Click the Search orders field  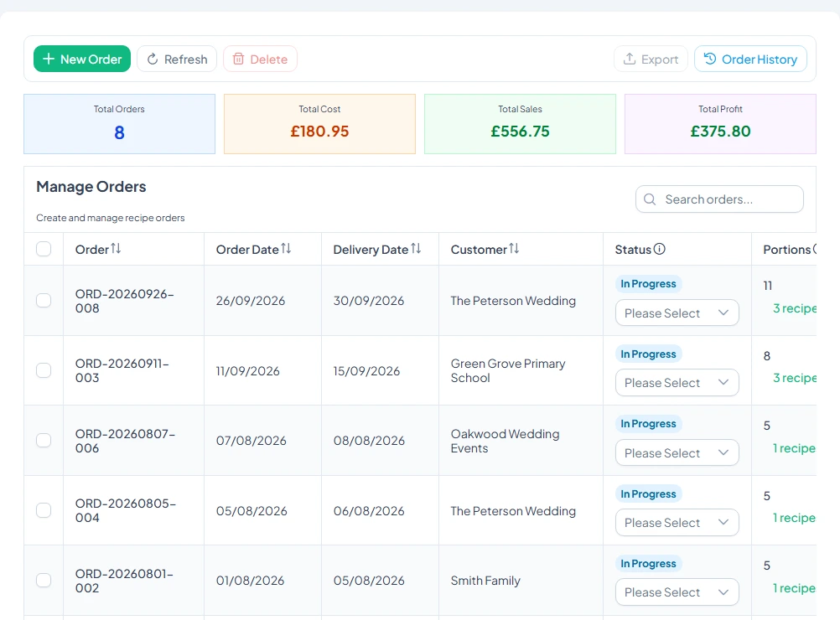point(719,199)
